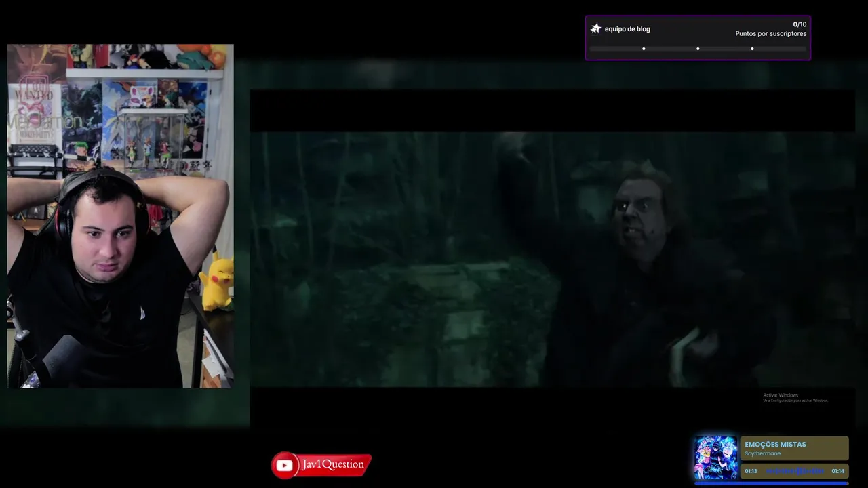Image resolution: width=868 pixels, height=488 pixels.
Task: Click the Scythermane artist name
Action: (x=762, y=453)
